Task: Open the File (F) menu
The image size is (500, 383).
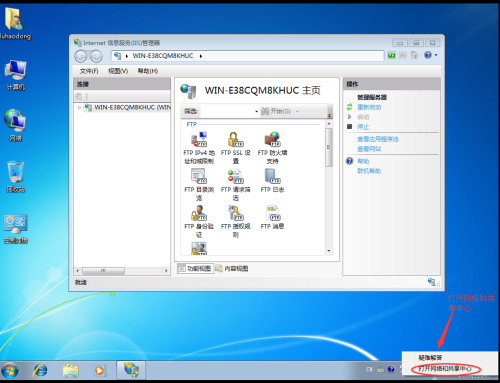Action: click(x=89, y=71)
